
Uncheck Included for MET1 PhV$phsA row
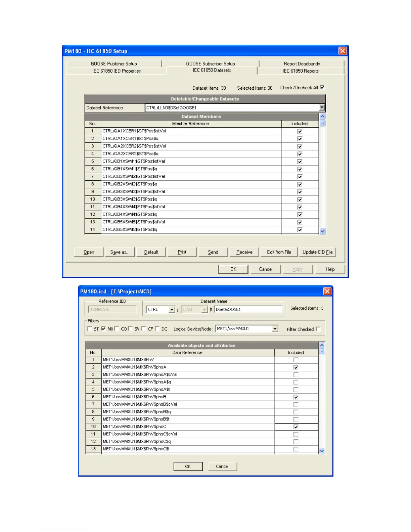(x=296, y=367)
